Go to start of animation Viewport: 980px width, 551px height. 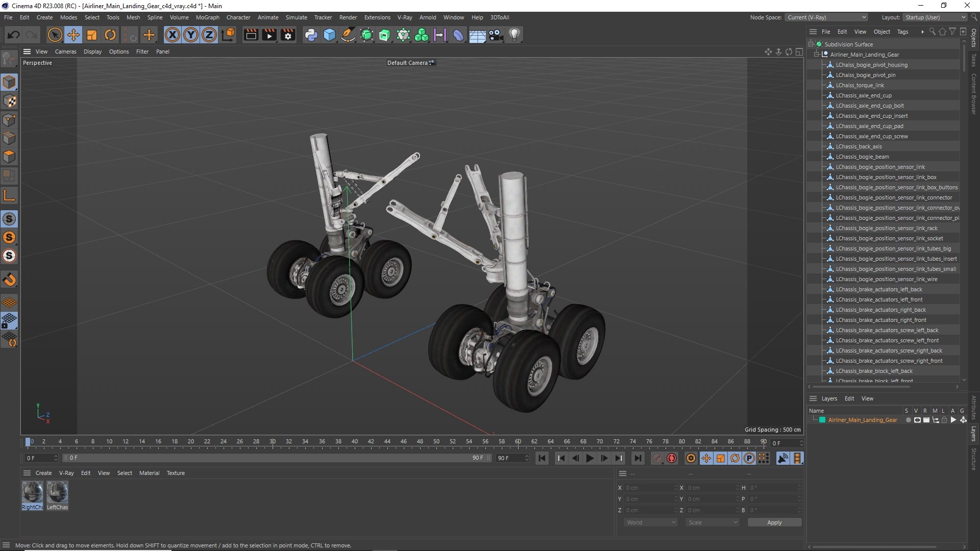542,458
